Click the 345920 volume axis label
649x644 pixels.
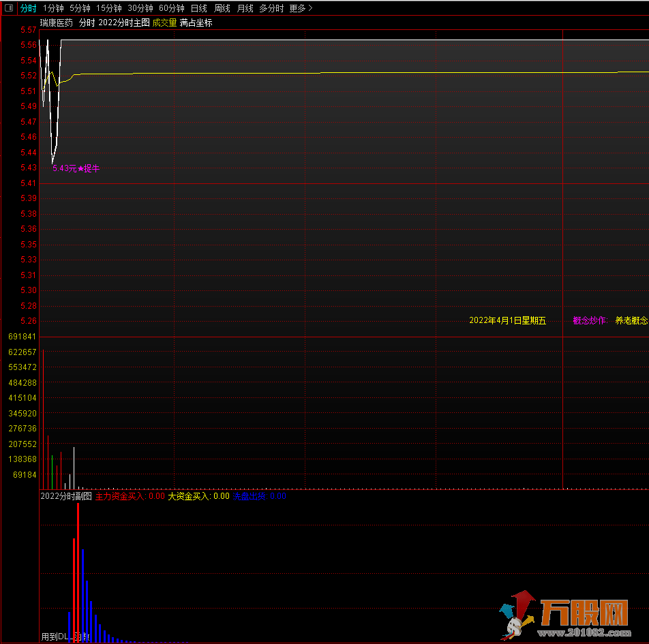[22, 414]
